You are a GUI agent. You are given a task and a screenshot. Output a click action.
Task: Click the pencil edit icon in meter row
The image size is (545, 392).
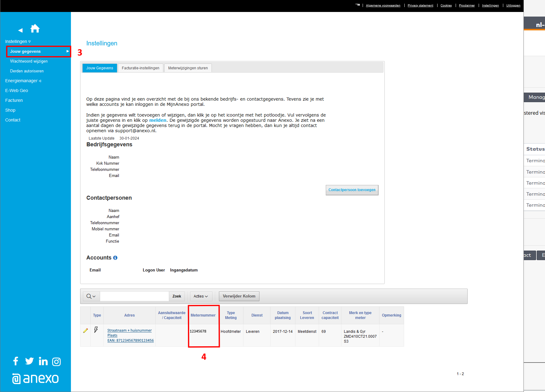(x=85, y=331)
